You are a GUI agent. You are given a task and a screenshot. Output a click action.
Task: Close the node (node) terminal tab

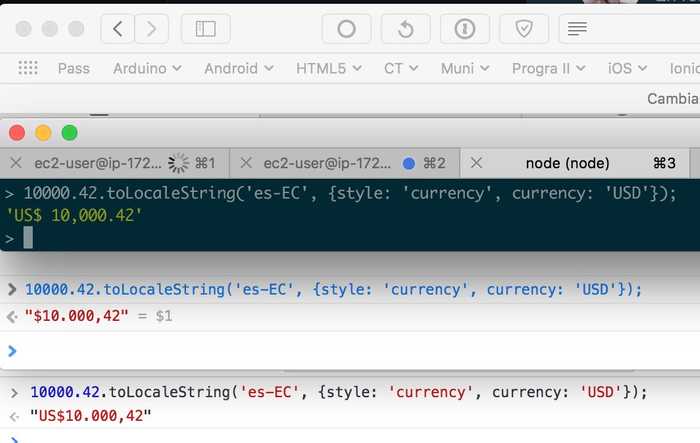click(x=476, y=163)
